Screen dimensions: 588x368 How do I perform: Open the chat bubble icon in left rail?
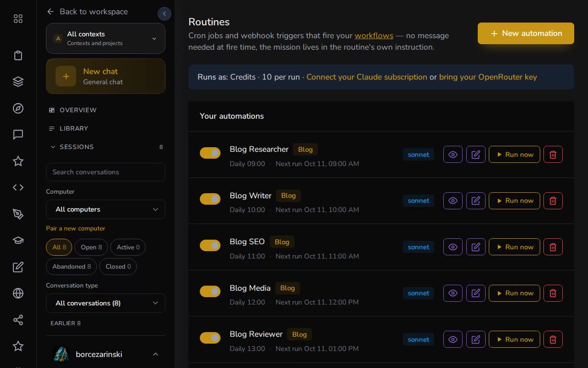click(x=18, y=135)
